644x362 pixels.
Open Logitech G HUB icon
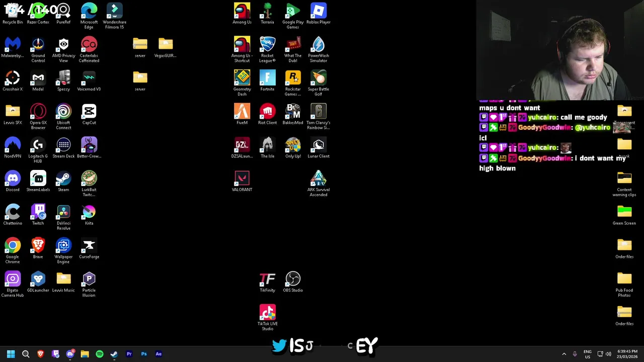point(38,150)
